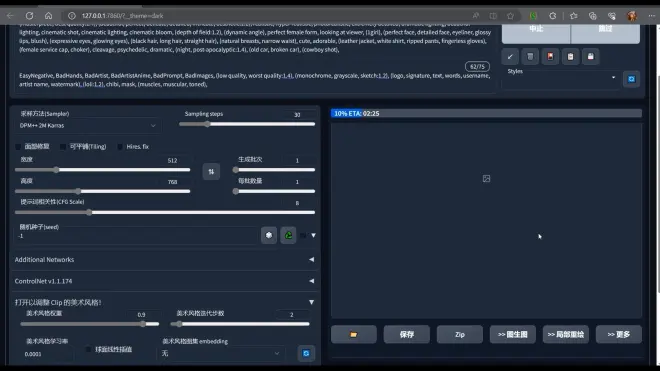Image resolution: width=660 pixels, height=371 pixels.
Task: Click the seed input field showing -1
Action: click(x=137, y=236)
